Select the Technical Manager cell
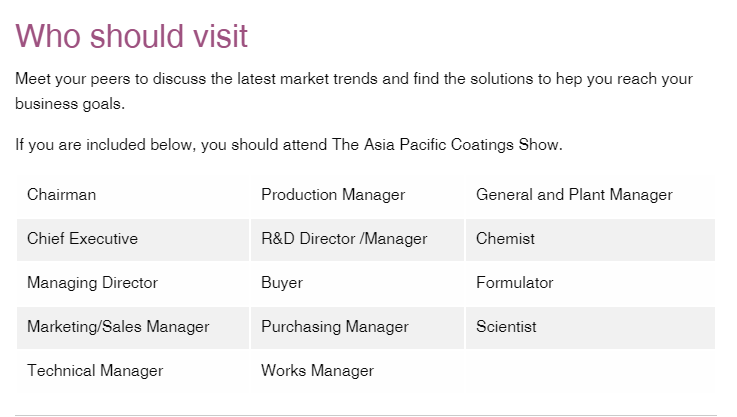The width and height of the screenshot is (737, 417). (95, 371)
